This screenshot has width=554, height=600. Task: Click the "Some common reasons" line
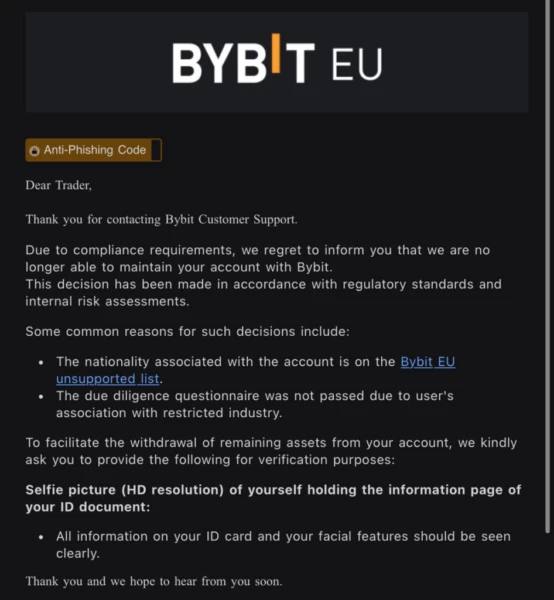[x=187, y=331]
